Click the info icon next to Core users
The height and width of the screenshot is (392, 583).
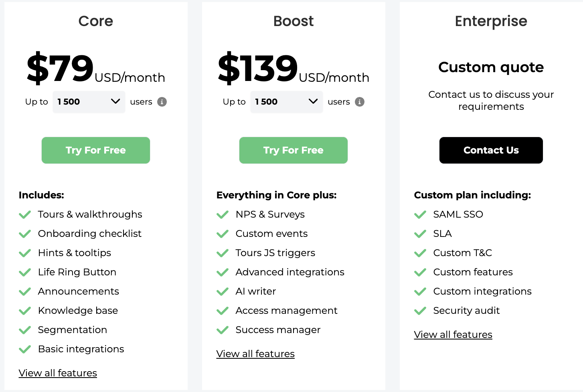[x=162, y=102]
